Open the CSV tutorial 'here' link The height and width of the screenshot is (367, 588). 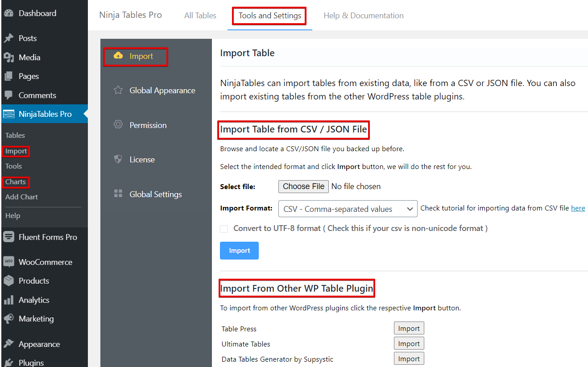[x=578, y=208]
